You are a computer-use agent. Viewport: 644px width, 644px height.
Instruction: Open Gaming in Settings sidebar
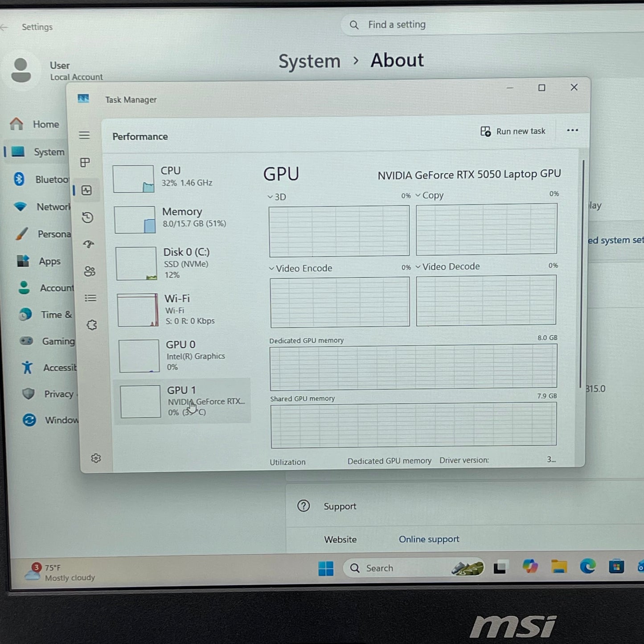coord(47,341)
